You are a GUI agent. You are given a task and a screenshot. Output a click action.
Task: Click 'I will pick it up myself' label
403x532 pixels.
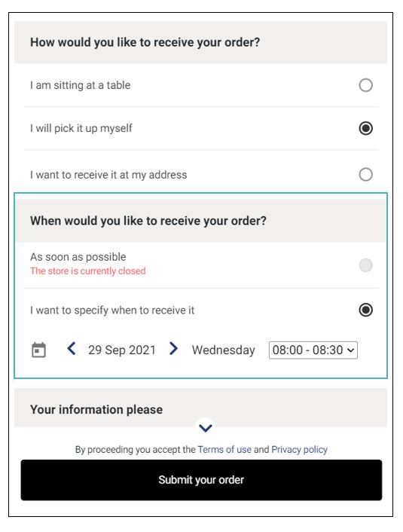pyautogui.click(x=81, y=128)
